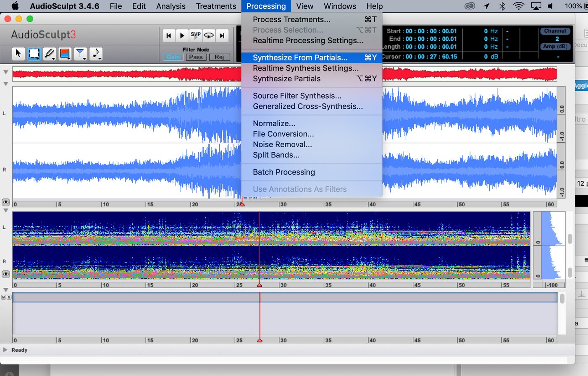This screenshot has width=588, height=376.
Task: Open the Windows menu
Action: click(340, 6)
